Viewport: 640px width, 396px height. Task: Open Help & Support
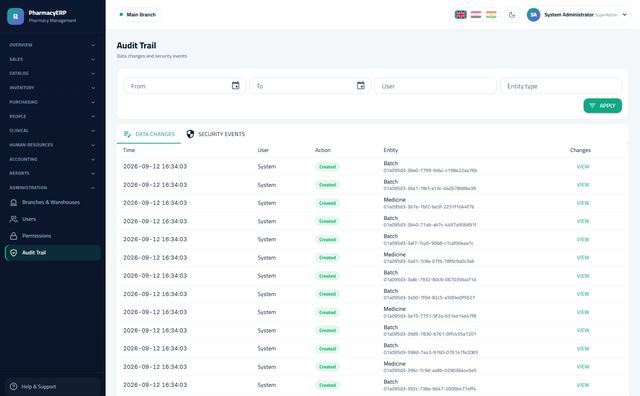click(52, 386)
